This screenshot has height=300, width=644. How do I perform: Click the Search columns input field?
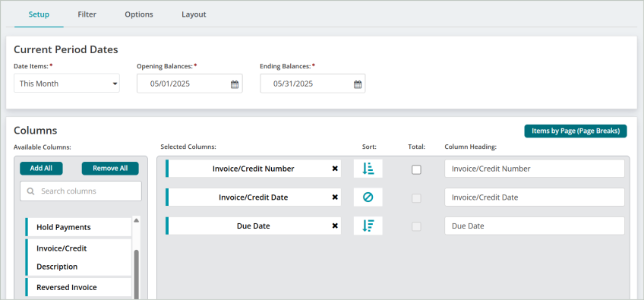click(x=81, y=191)
